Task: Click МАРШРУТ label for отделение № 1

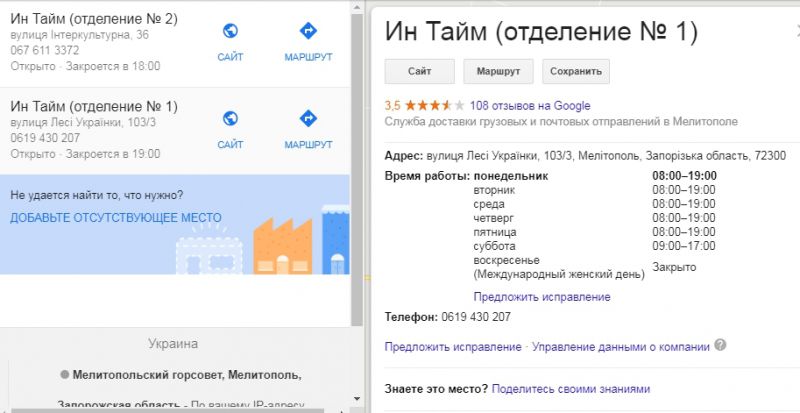Action: [308, 145]
